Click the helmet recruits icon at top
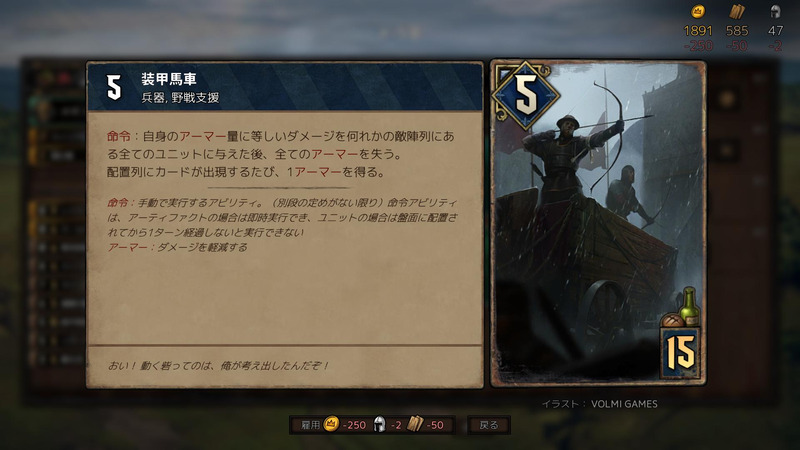Viewport: 800px width, 450px height. (x=775, y=11)
